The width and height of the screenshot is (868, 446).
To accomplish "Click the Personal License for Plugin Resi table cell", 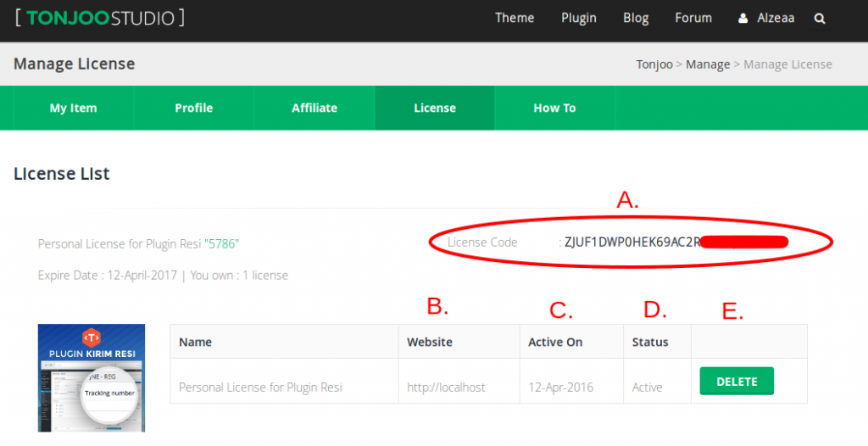I will pos(284,382).
